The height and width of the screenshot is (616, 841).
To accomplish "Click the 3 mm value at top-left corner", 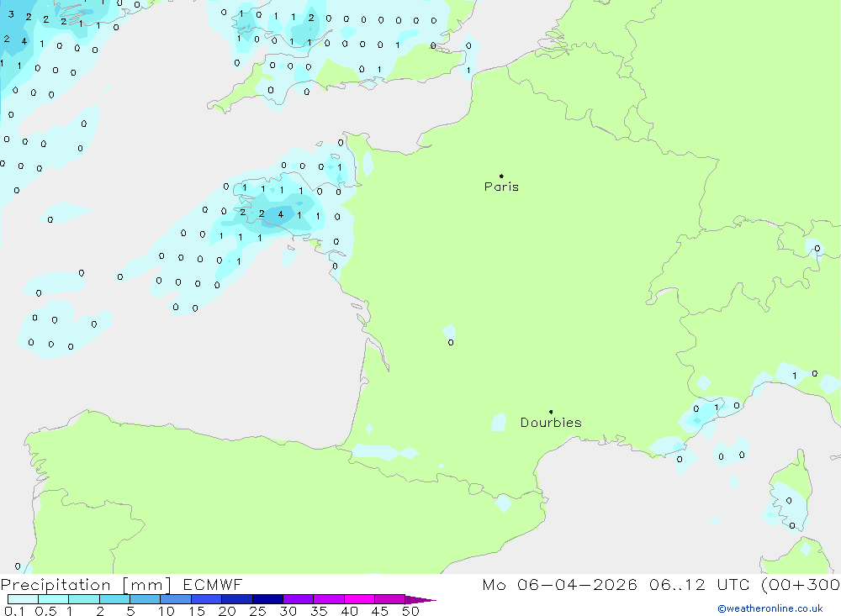I will tap(11, 14).
